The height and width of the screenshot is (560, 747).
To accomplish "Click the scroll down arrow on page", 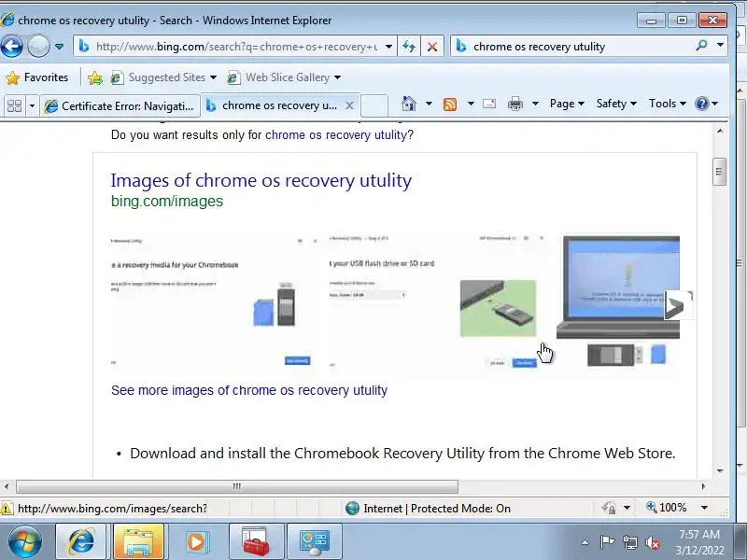I will click(x=719, y=471).
